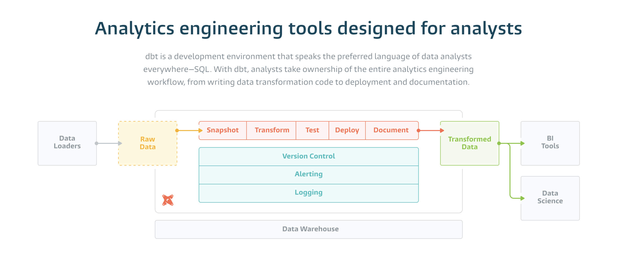Open the BI Tools box

[550, 143]
